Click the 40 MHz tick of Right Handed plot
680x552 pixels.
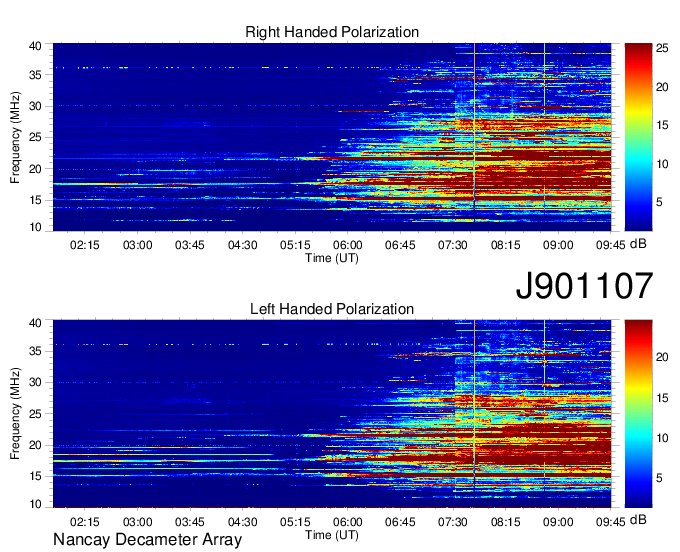pos(36,46)
